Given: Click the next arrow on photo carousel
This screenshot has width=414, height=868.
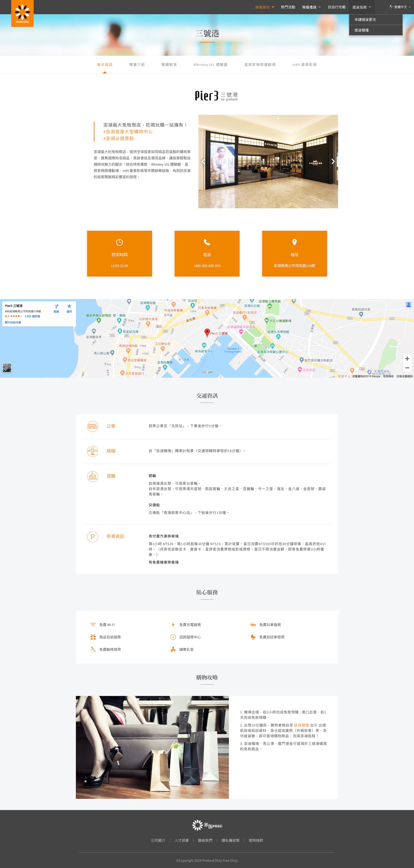Looking at the screenshot, I should (333, 161).
